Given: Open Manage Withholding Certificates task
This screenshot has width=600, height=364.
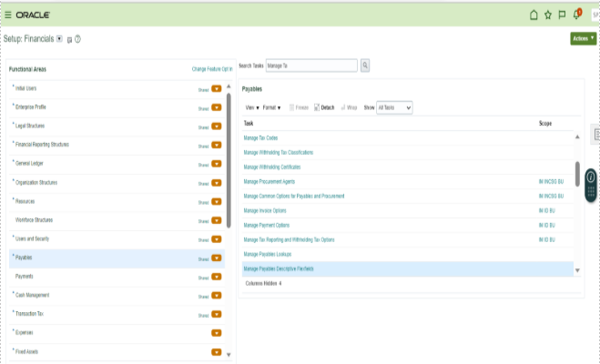Looking at the screenshot, I should coord(272,167).
